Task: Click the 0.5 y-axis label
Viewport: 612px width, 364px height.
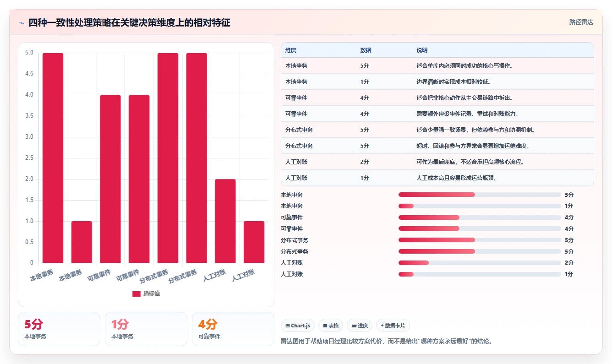Action: tap(29, 242)
